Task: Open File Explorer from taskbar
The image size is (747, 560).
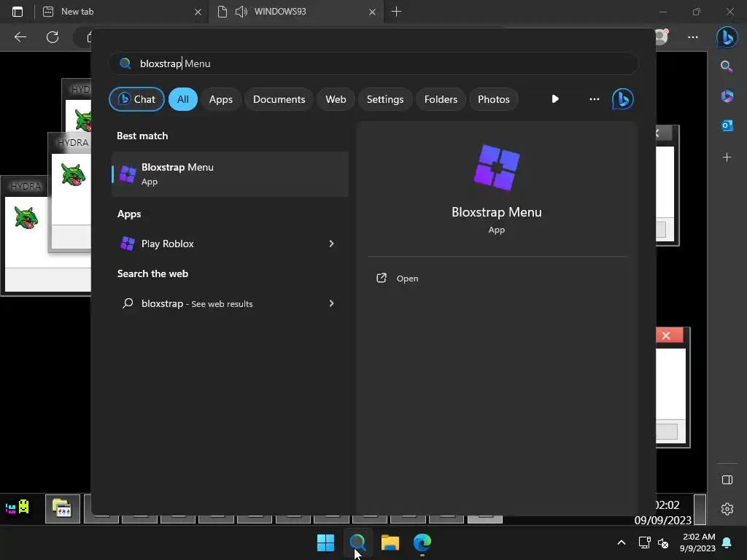Action: coord(390,542)
